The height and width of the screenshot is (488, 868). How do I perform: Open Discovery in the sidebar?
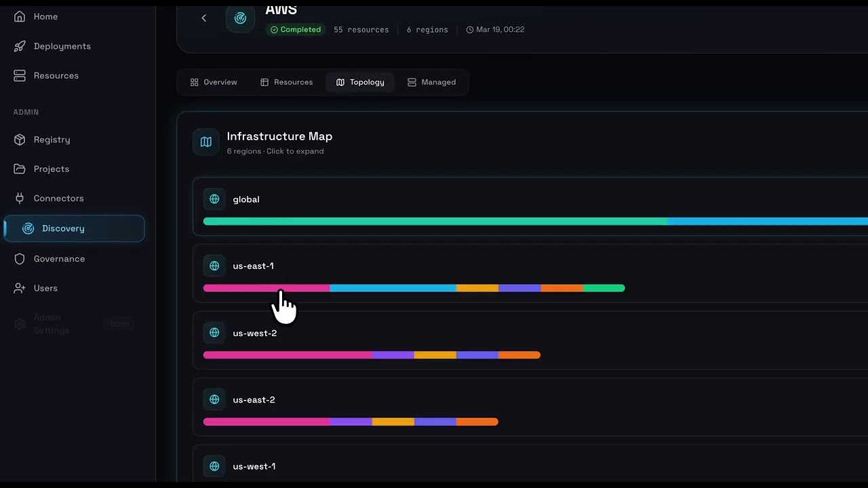click(63, 228)
